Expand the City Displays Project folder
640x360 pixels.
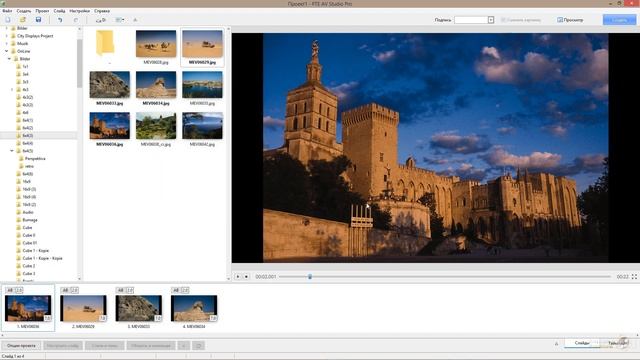click(6, 36)
